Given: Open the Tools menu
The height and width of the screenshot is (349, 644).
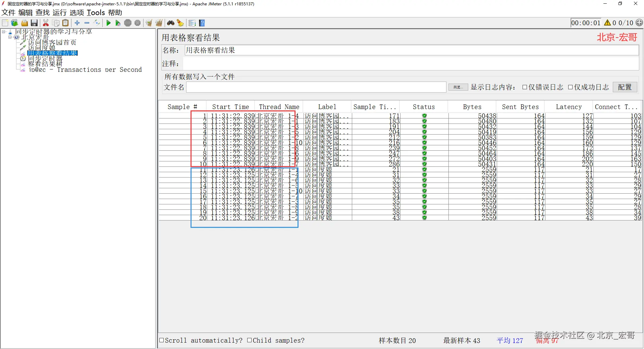Looking at the screenshot, I should pyautogui.click(x=96, y=13).
